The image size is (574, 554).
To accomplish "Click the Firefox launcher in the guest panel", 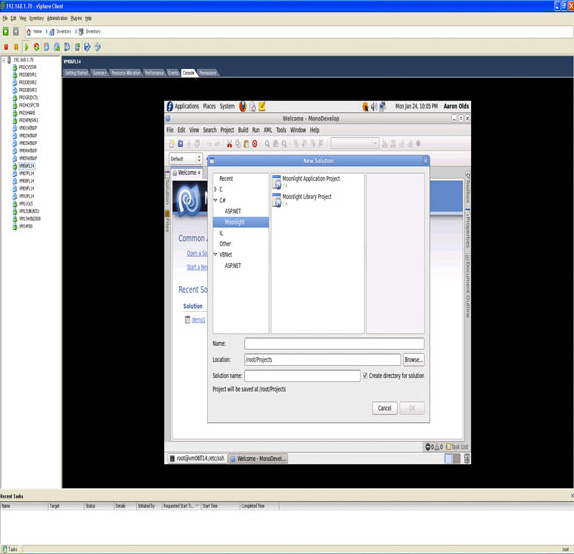I will click(x=242, y=106).
